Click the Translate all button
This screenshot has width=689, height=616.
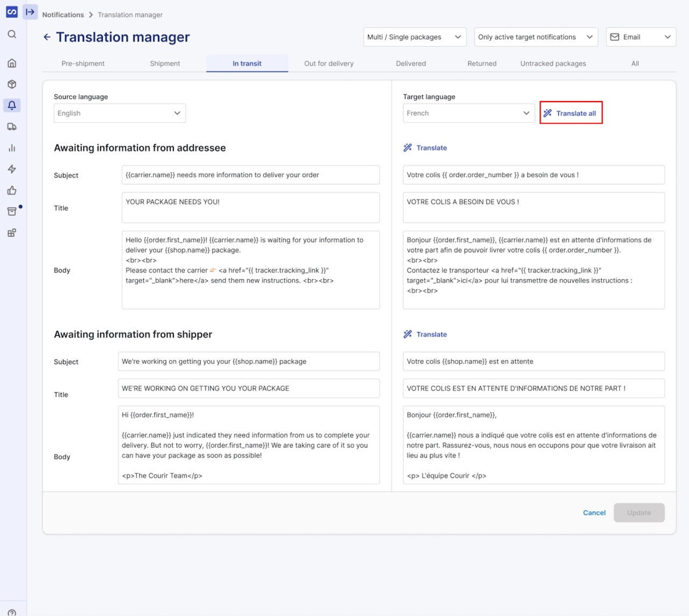pos(571,114)
